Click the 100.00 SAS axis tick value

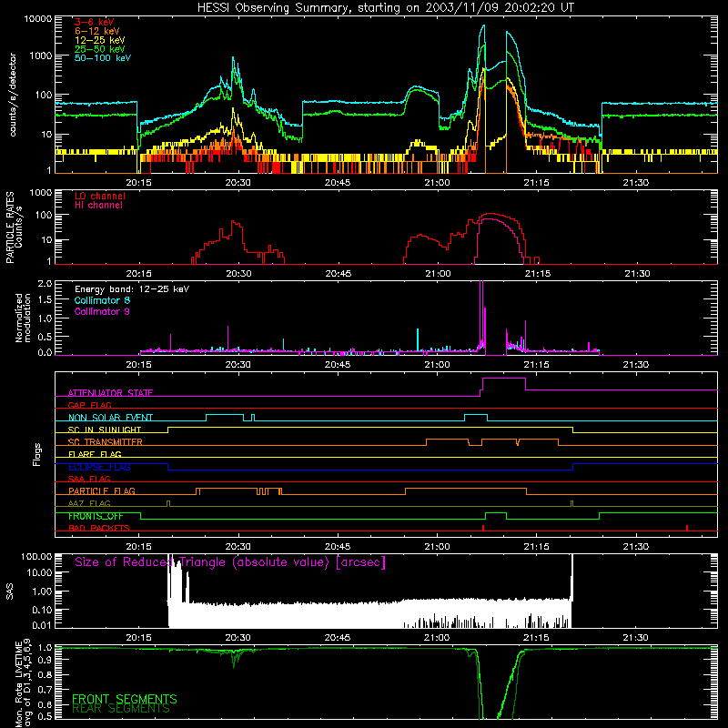pyautogui.click(x=36, y=556)
